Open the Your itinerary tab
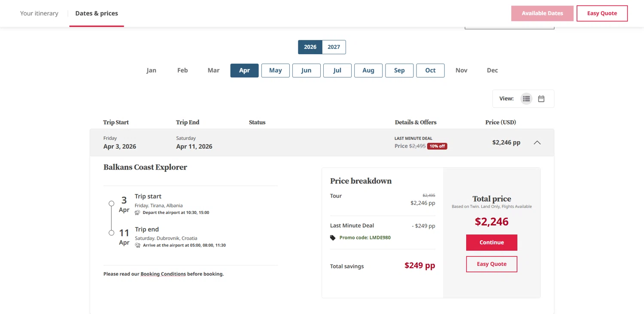 point(39,13)
